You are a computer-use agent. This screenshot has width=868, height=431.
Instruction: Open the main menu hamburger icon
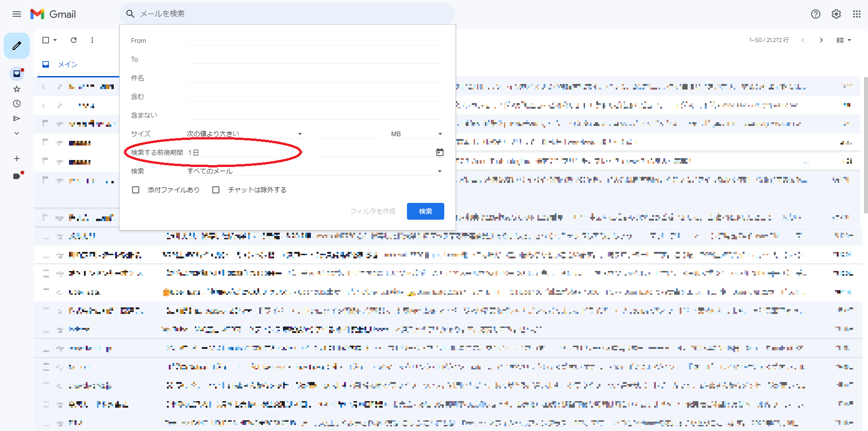[x=17, y=14]
